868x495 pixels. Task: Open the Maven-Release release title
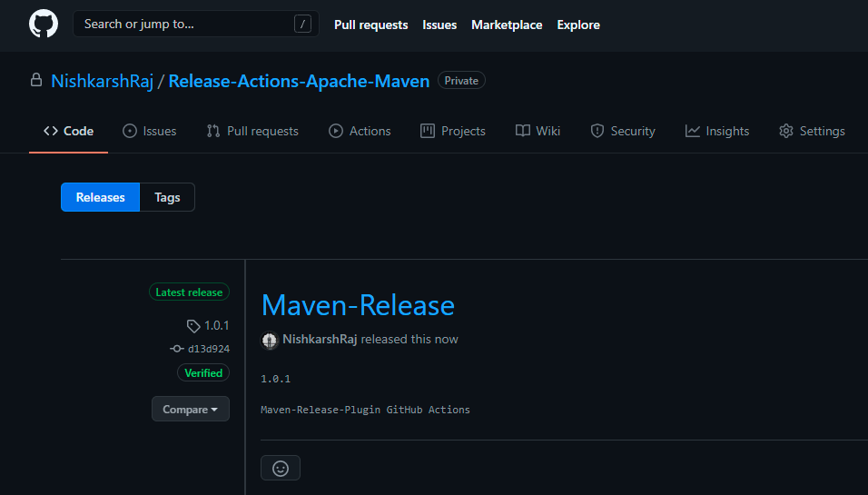358,305
